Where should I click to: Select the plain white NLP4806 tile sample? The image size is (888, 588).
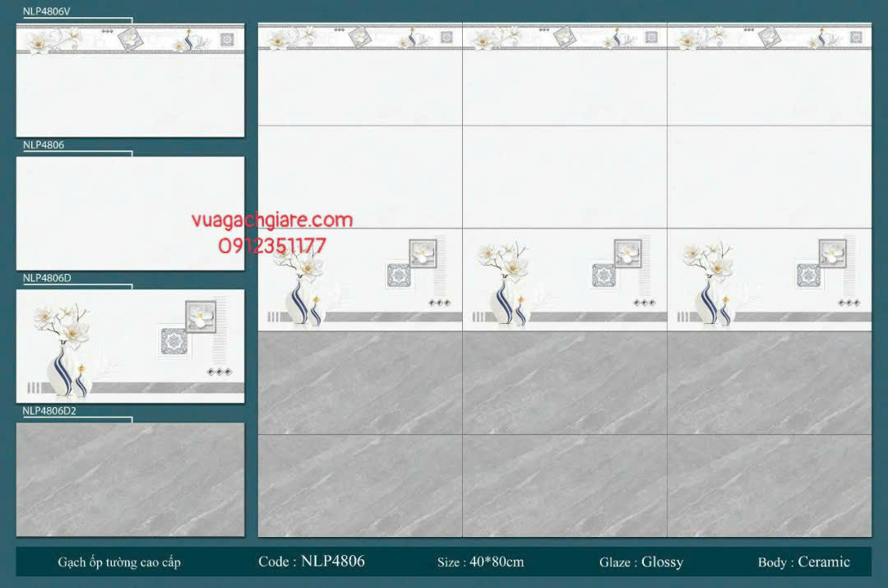click(x=130, y=213)
